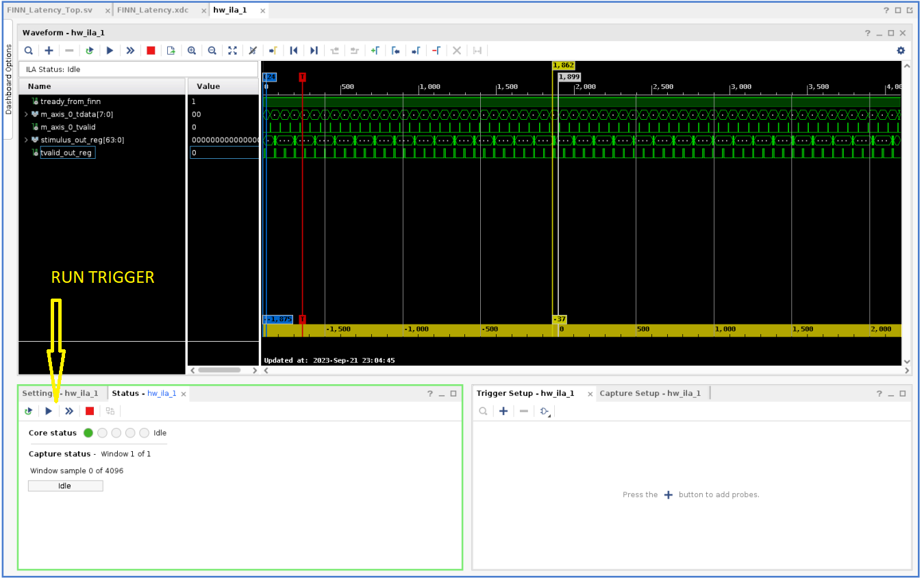This screenshot has height=580, width=924.
Task: Close the Status - hw_ila_1 tab
Action: (x=184, y=394)
